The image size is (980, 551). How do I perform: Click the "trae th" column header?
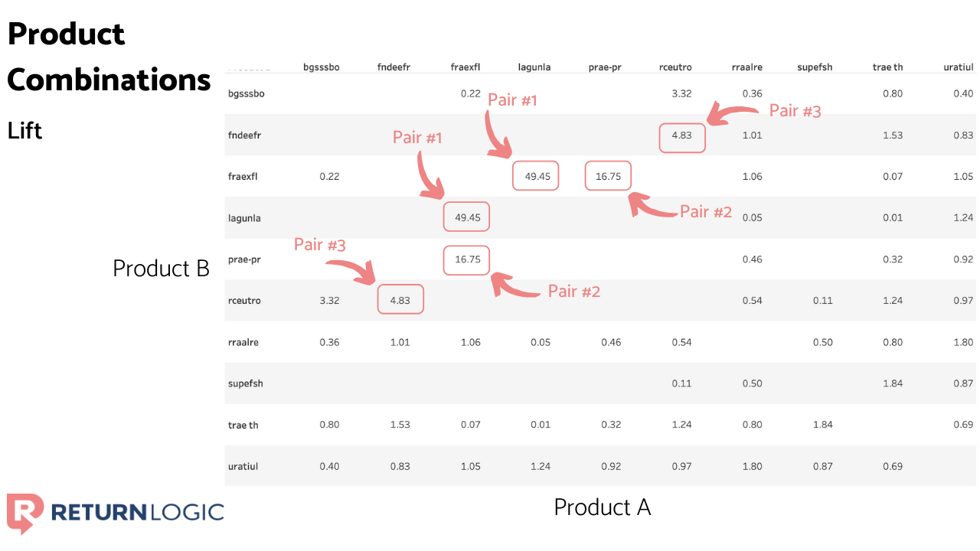[887, 67]
